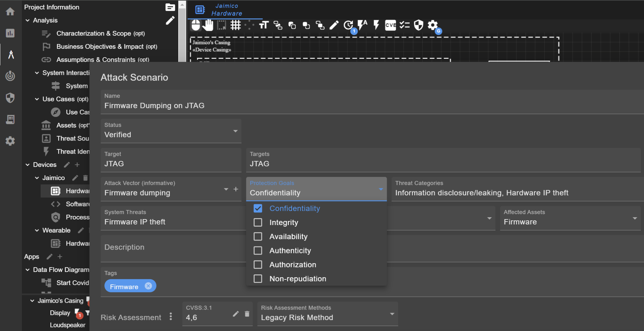Open the report icon in the left sidebar

click(x=10, y=119)
